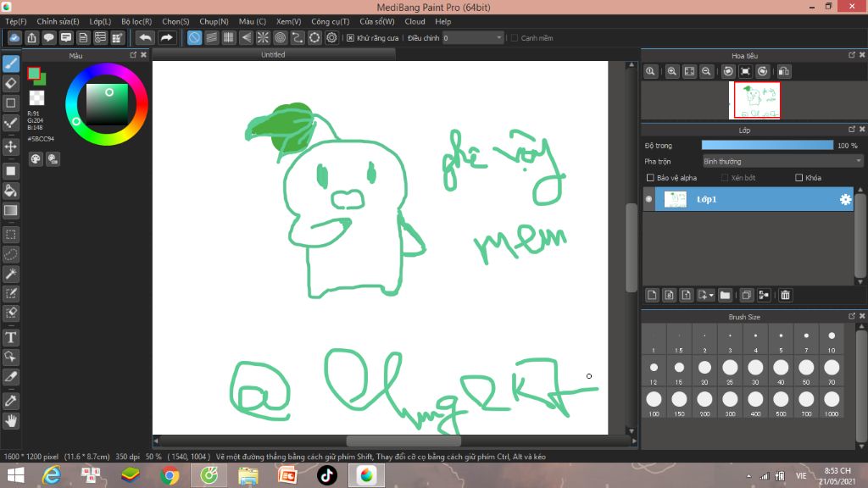
Task: Open the Bộ lọc(R) menu
Action: click(136, 21)
